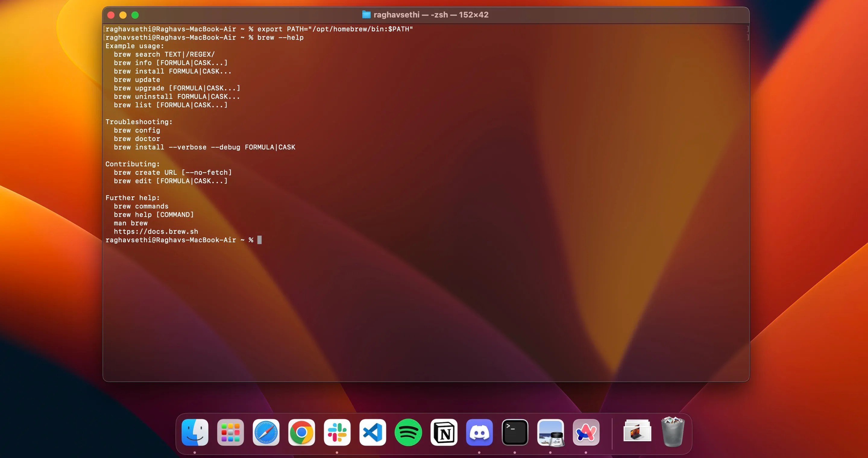Viewport: 868px width, 458px height.
Task: Click the green full-screen button
Action: click(135, 15)
